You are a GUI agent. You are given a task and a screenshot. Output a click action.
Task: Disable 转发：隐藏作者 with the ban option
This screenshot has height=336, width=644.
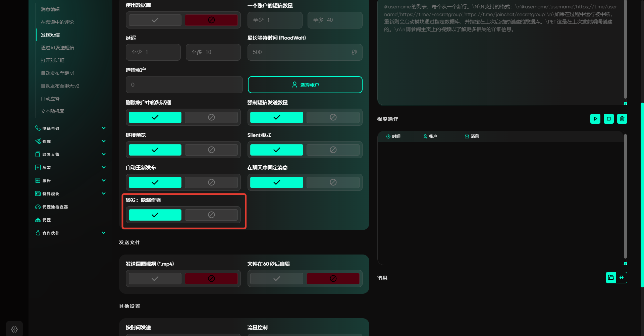(211, 215)
